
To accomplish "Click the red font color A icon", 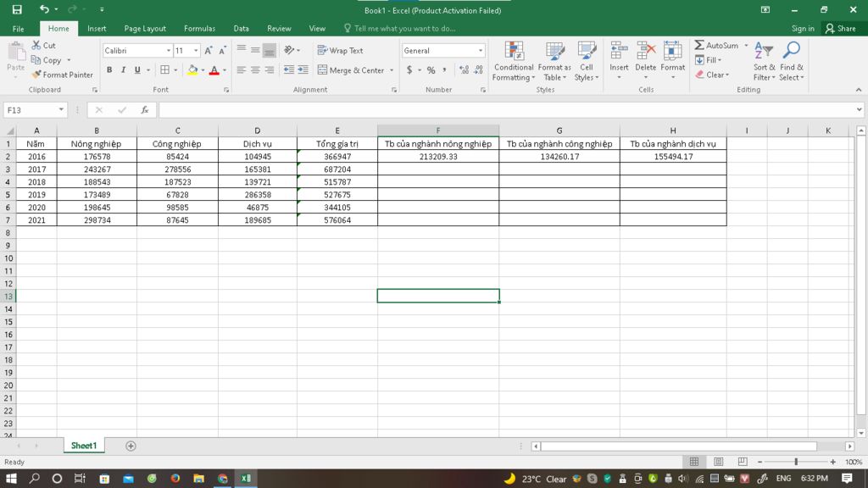I will pos(214,70).
